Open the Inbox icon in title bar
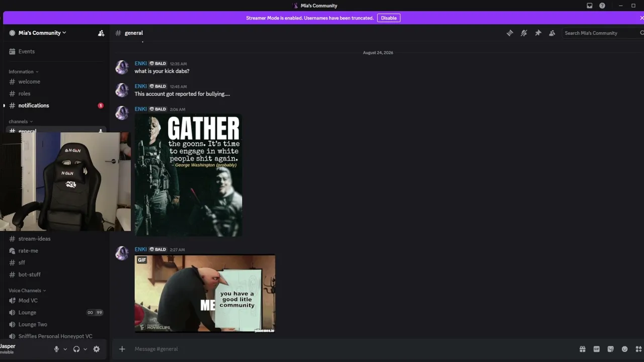Viewport: 644px width, 362px height. pos(590,6)
